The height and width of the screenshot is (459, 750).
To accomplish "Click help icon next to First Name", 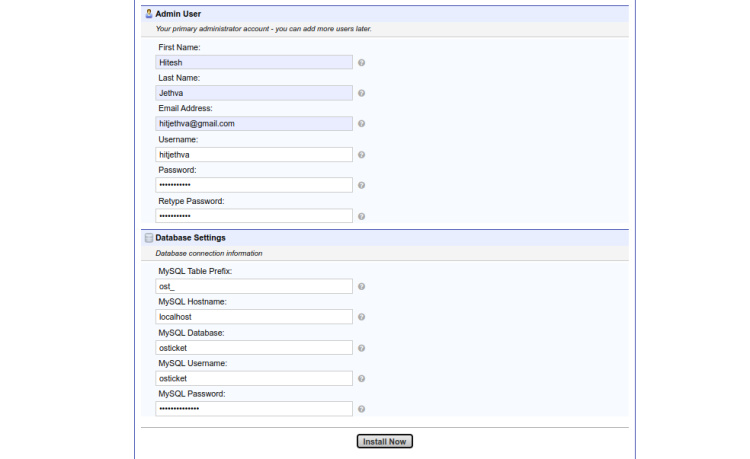I will pyautogui.click(x=361, y=62).
